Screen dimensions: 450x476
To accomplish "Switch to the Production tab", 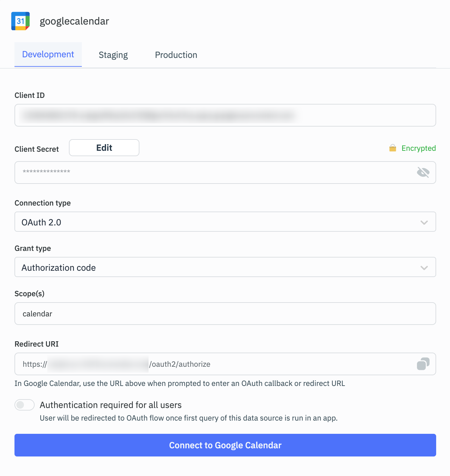I will click(176, 55).
